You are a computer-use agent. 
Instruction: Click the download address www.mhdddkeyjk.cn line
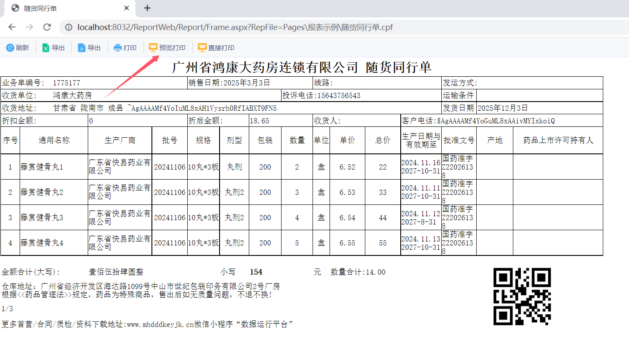pyautogui.click(x=147, y=324)
